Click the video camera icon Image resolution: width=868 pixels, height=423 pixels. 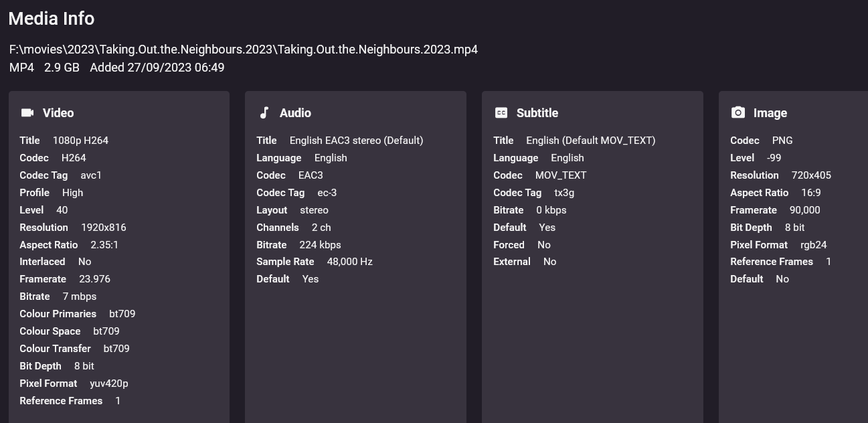(27, 112)
